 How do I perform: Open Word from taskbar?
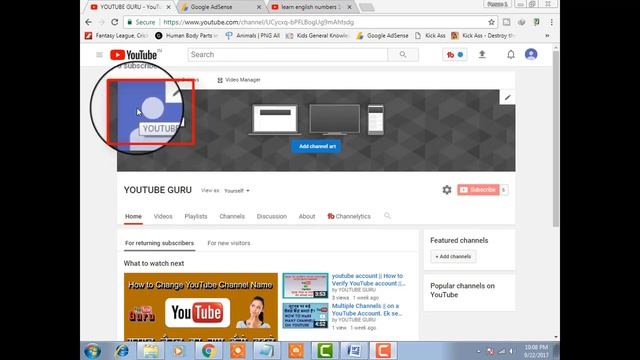point(354,351)
